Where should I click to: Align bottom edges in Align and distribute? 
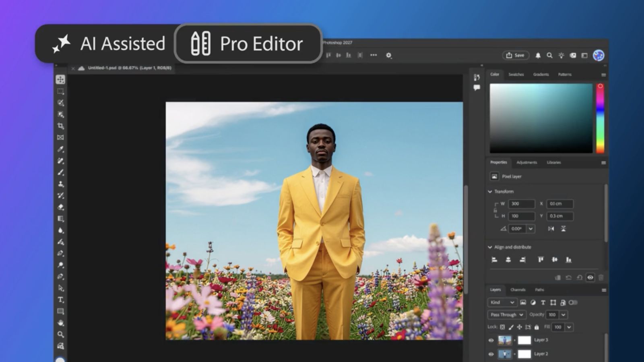click(569, 260)
